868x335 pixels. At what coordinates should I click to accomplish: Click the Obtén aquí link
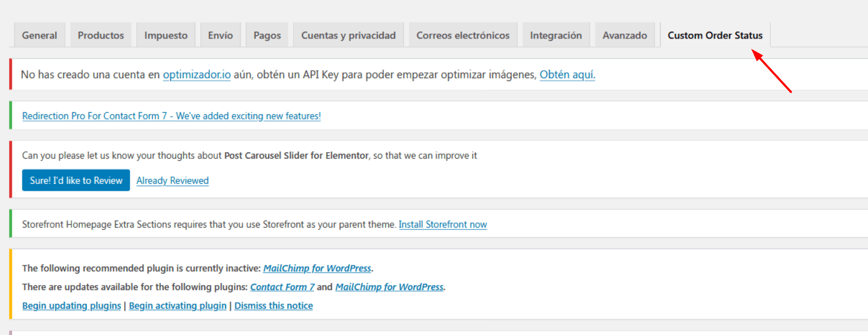pyautogui.click(x=567, y=75)
